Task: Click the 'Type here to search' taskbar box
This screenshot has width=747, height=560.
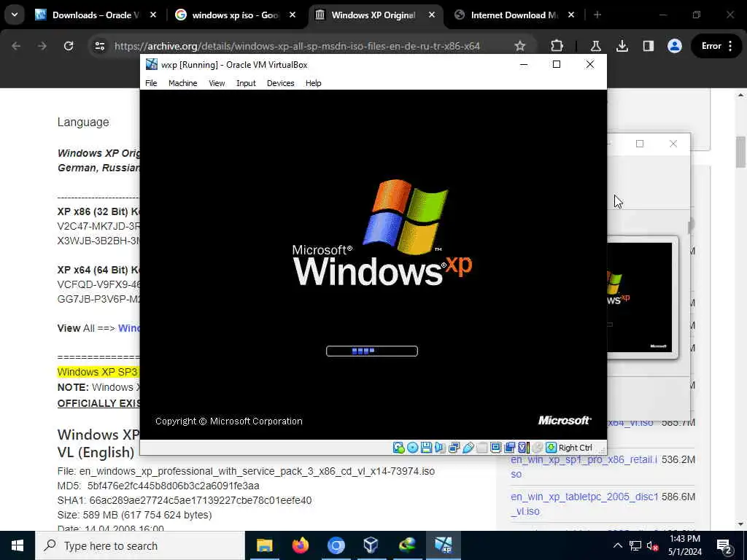Action: click(140, 545)
